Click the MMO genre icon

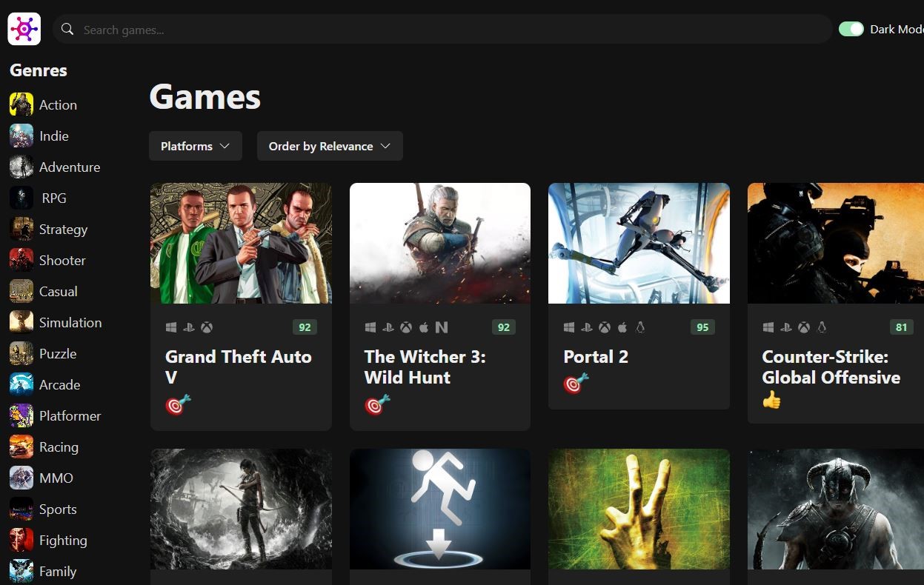click(21, 478)
